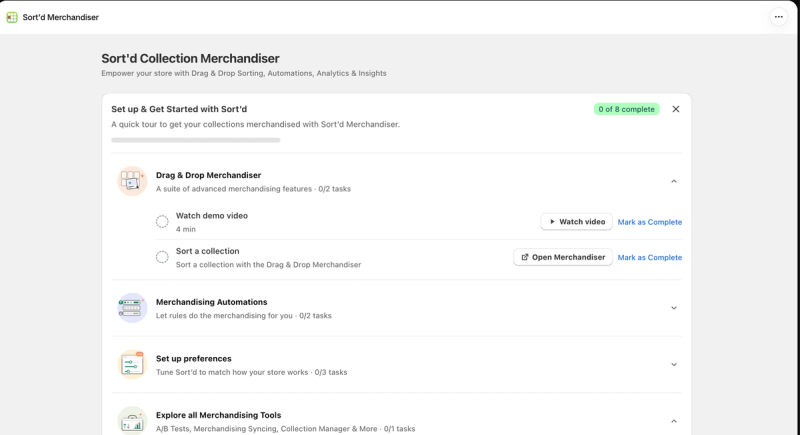The image size is (800, 435).
Task: Mark Watch demo video as complete
Action: (x=649, y=222)
